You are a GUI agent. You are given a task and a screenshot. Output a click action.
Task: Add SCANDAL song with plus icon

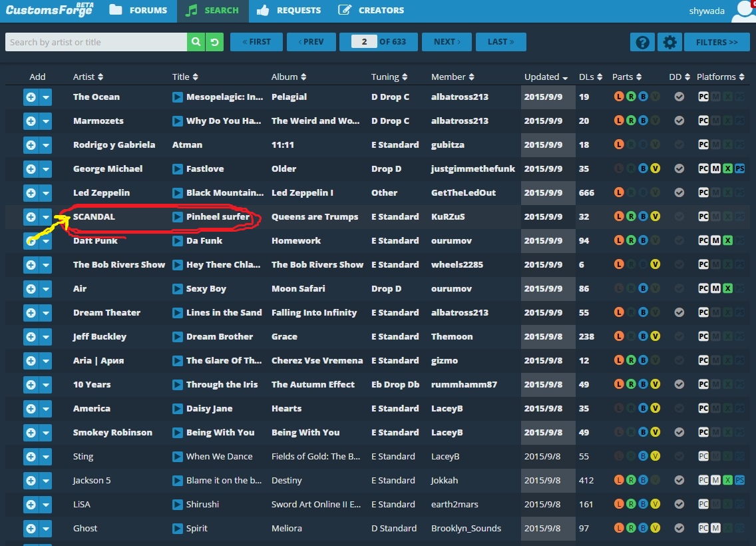[31, 217]
